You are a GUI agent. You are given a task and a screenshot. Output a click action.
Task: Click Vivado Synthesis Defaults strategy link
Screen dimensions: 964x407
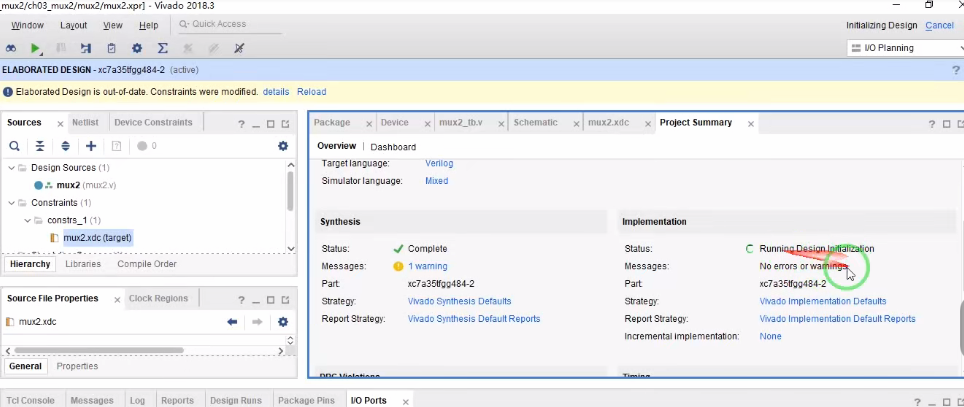tap(459, 301)
